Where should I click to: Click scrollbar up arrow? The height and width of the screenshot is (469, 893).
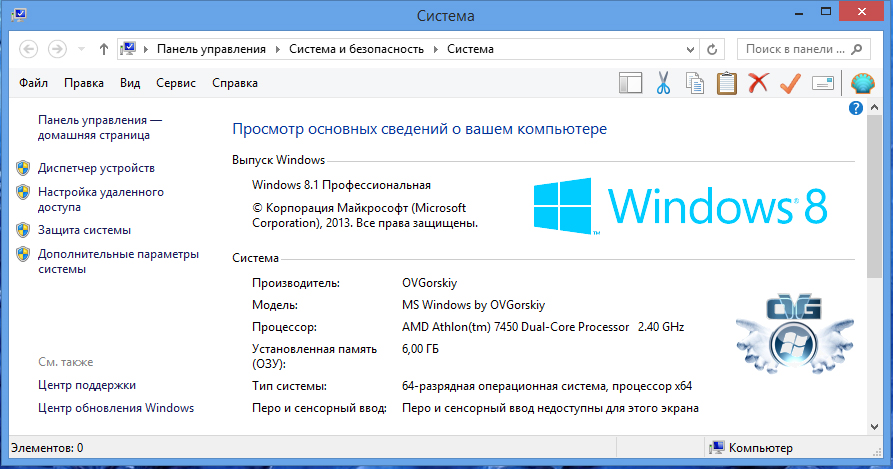tap(874, 108)
